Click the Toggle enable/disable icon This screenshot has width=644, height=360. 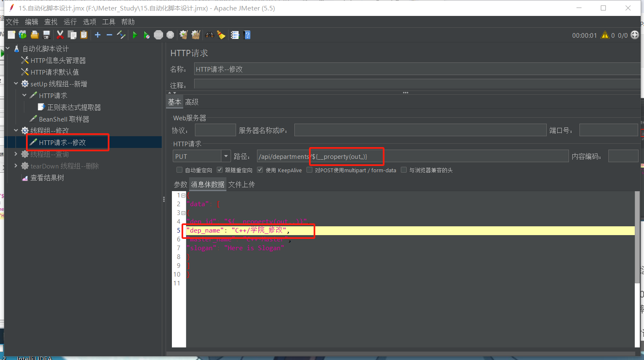pos(121,35)
